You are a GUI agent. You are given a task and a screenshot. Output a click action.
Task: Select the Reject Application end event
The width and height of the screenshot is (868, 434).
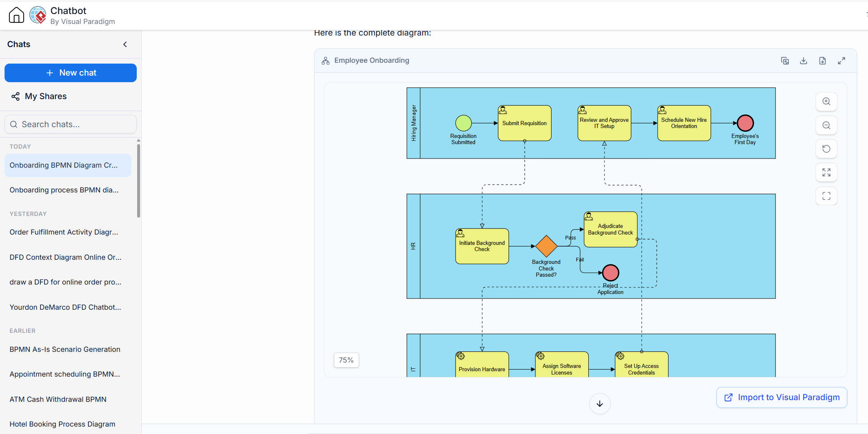tap(611, 273)
